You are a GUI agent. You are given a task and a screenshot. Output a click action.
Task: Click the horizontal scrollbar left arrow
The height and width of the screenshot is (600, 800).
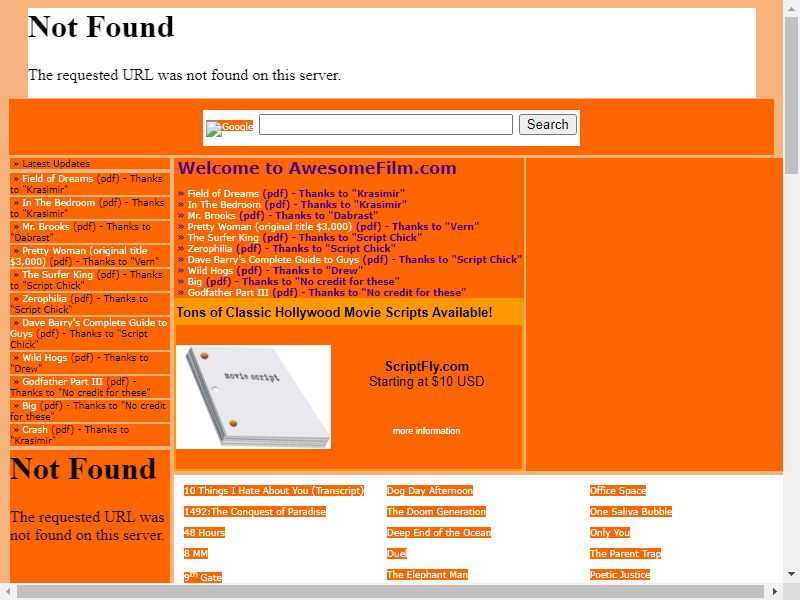point(8,592)
